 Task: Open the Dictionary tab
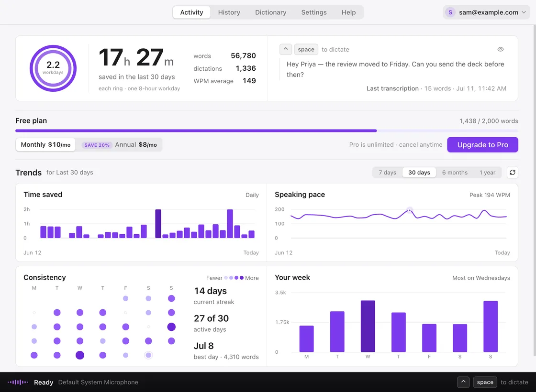(x=271, y=12)
